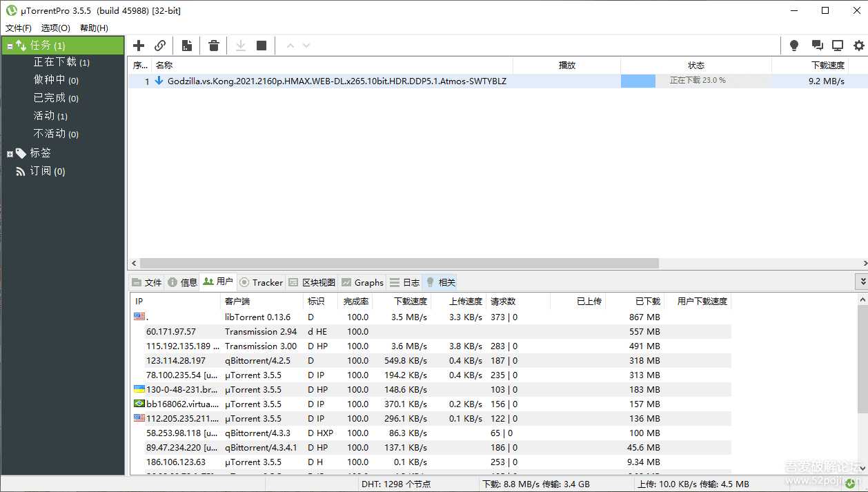This screenshot has width=868, height=492.
Task: Open the Add Torrent from URL icon
Action: tap(160, 45)
